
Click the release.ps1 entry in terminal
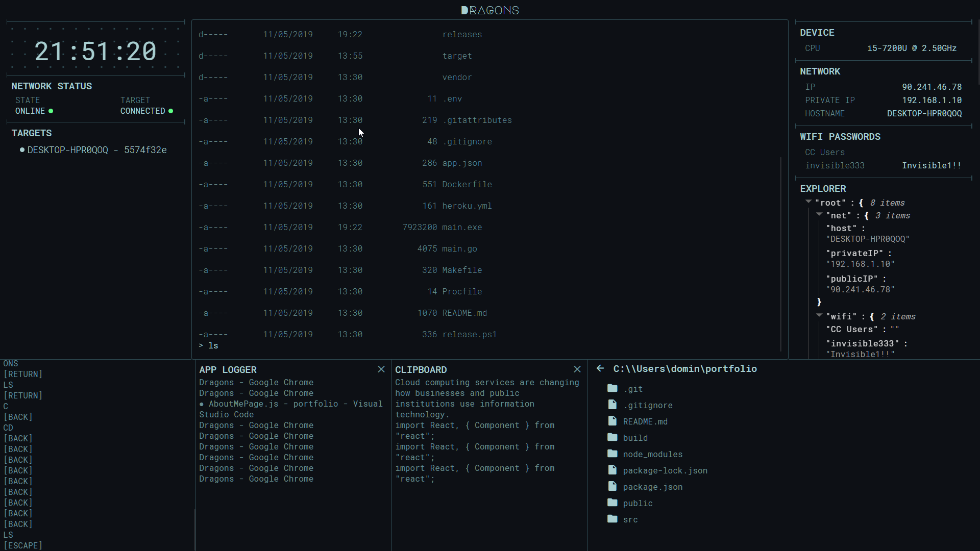pyautogui.click(x=470, y=335)
